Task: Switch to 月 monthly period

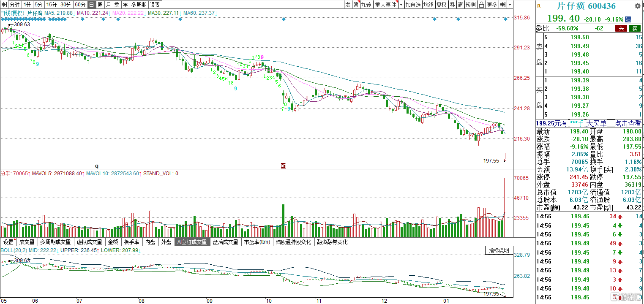Action: [x=108, y=5]
